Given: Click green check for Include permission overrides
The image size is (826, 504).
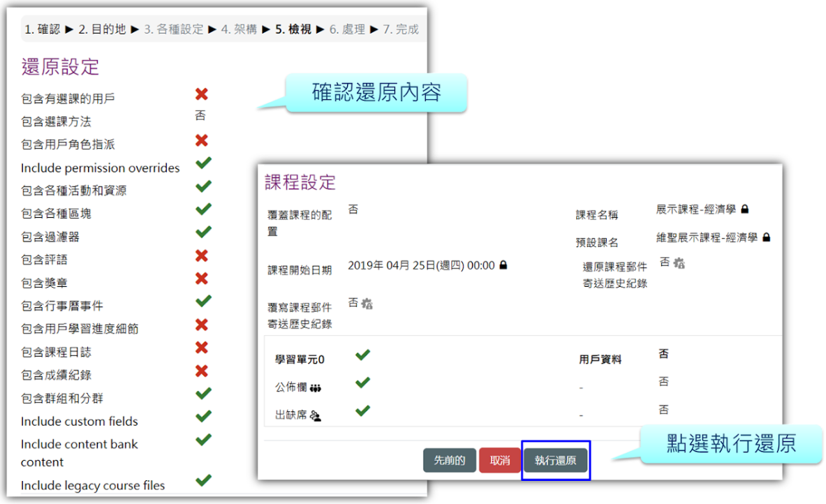Looking at the screenshot, I should tap(203, 163).
